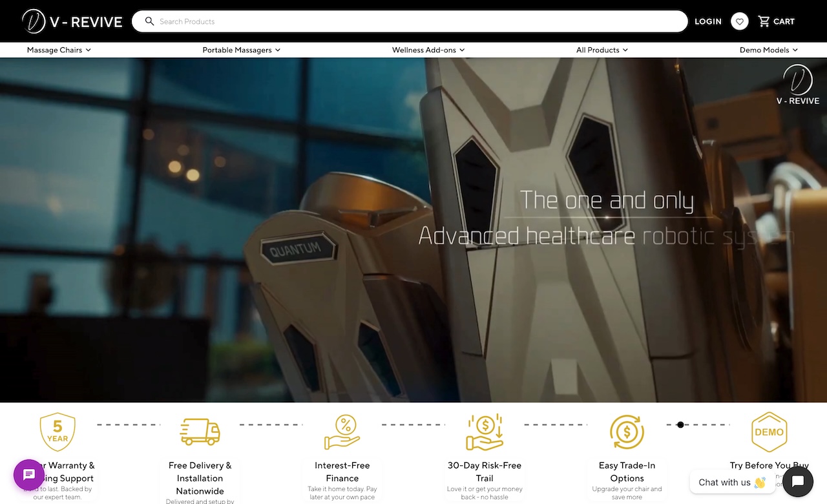Click the Try Before You Buy heading
This screenshot has width=827, height=504.
[x=769, y=465]
